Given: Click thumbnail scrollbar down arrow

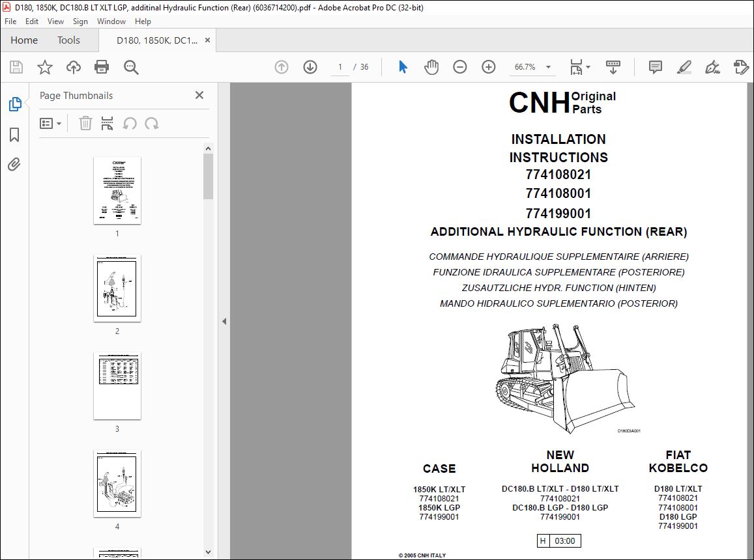Looking at the screenshot, I should coord(209,552).
